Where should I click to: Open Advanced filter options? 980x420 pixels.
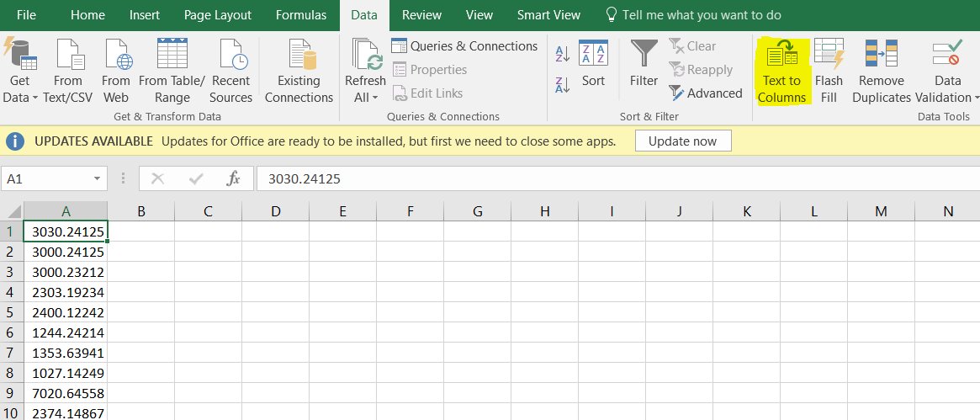click(706, 93)
